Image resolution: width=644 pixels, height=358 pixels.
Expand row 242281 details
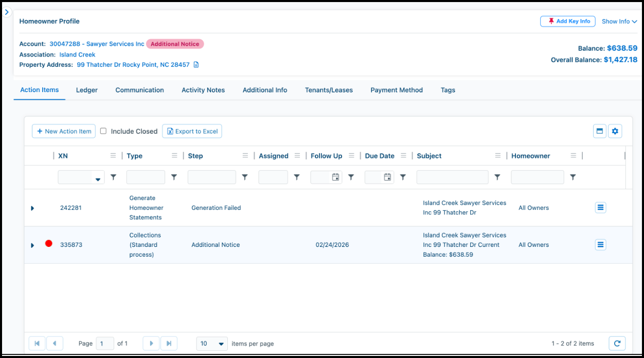[x=32, y=208]
